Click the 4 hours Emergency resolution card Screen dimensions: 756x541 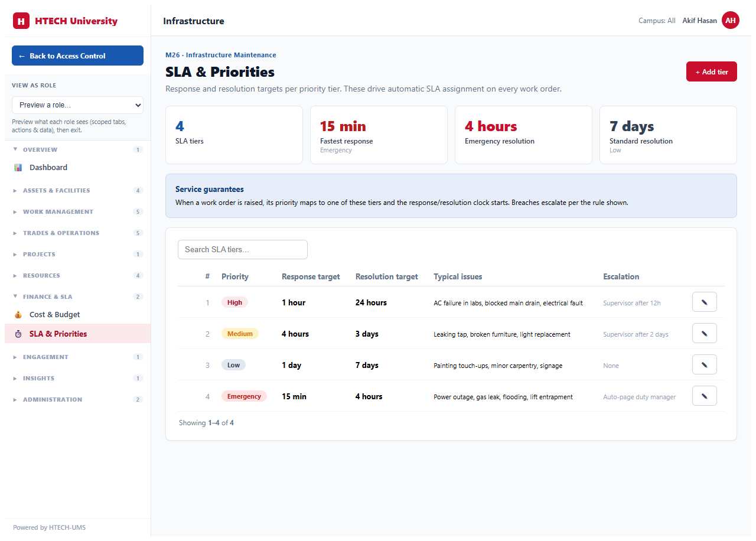click(523, 135)
